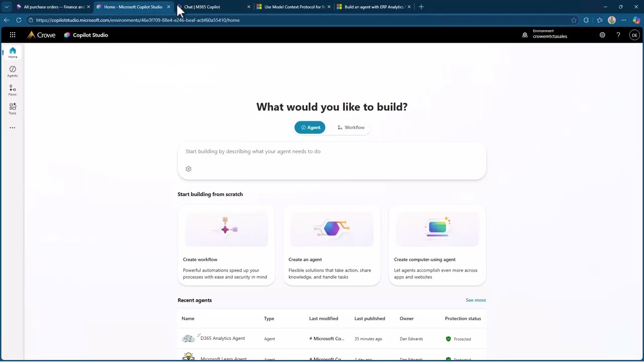The image size is (644, 362).
Task: Expand the sidebar more options ellipsis
Action: (13, 128)
